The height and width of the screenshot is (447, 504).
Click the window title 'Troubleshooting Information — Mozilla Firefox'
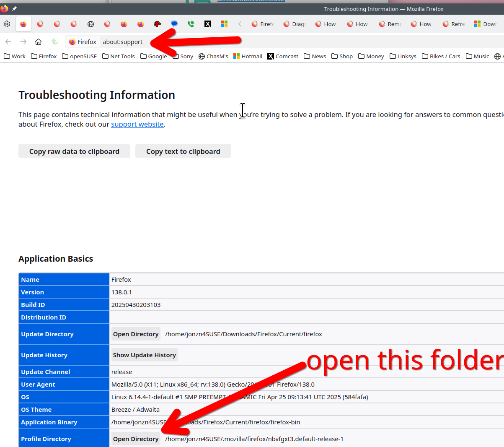[384, 9]
